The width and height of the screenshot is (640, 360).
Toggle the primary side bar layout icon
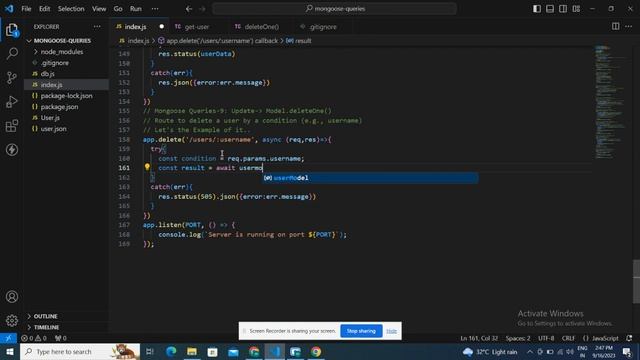click(537, 9)
